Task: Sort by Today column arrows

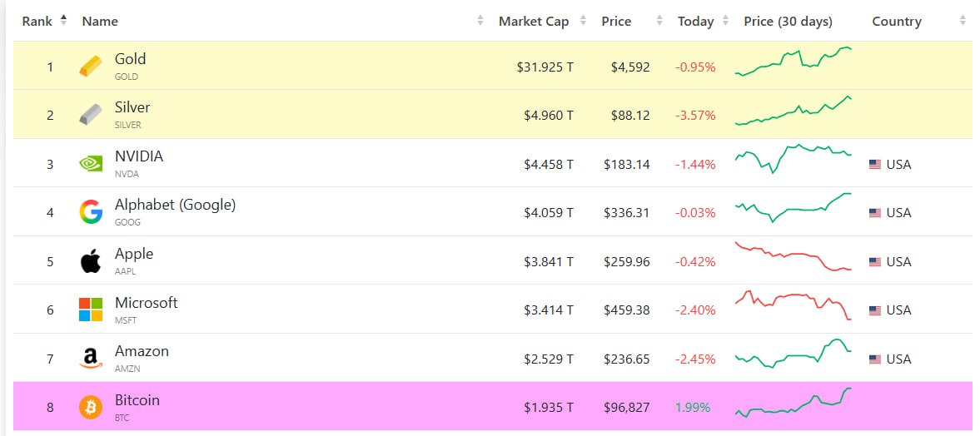Action: point(725,21)
